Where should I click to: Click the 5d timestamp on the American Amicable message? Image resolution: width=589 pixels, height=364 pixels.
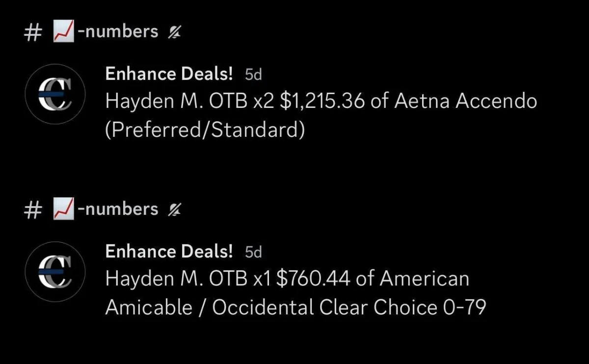click(x=253, y=253)
